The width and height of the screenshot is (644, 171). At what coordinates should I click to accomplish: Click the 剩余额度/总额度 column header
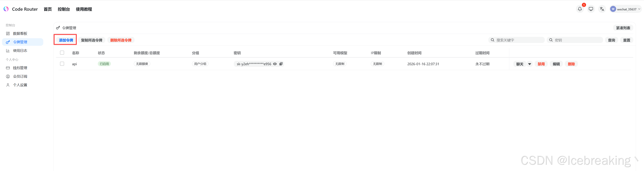click(147, 53)
